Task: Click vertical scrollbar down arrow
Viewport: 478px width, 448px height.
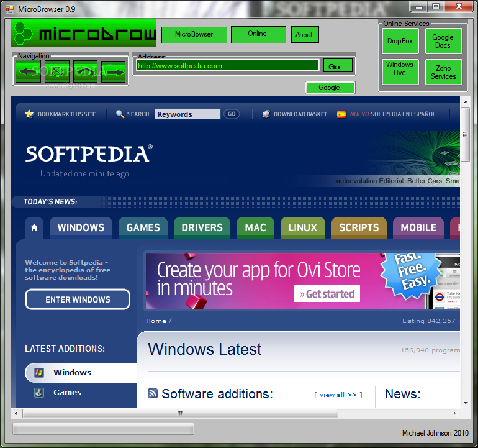Action: click(466, 403)
